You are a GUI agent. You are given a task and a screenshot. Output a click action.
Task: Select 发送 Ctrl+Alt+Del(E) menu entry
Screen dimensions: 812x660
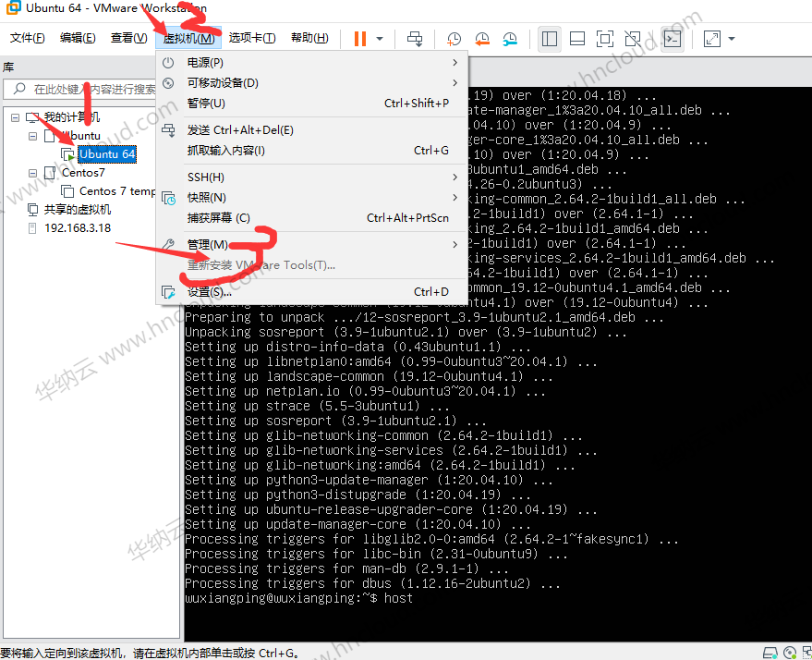(311, 130)
